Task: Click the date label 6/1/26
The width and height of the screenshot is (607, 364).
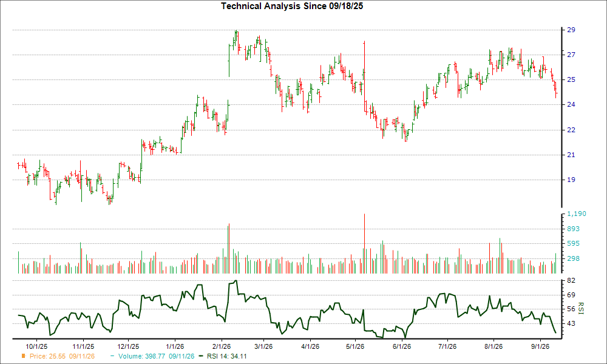Action: point(401,346)
